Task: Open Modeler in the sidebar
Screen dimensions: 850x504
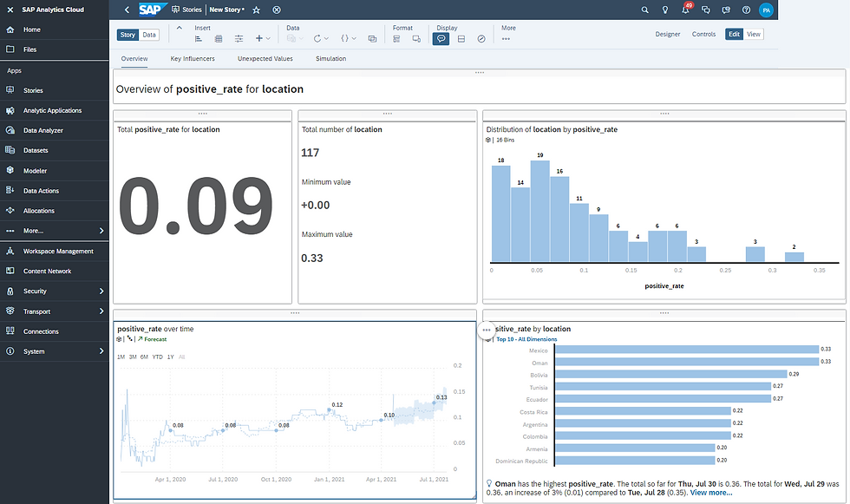Action: (x=54, y=170)
